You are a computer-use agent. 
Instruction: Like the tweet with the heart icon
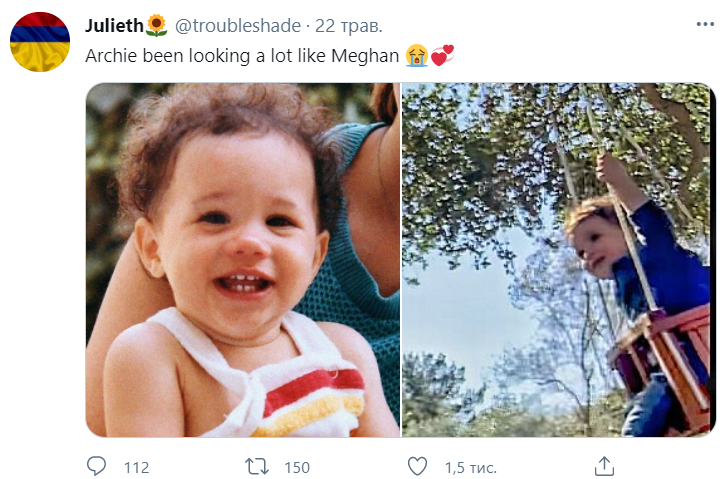click(x=417, y=467)
